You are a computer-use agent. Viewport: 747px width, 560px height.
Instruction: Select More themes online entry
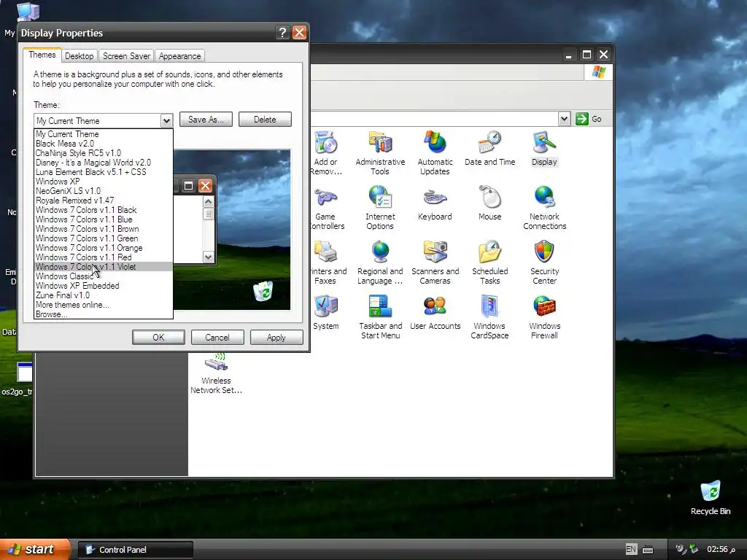tap(104, 306)
